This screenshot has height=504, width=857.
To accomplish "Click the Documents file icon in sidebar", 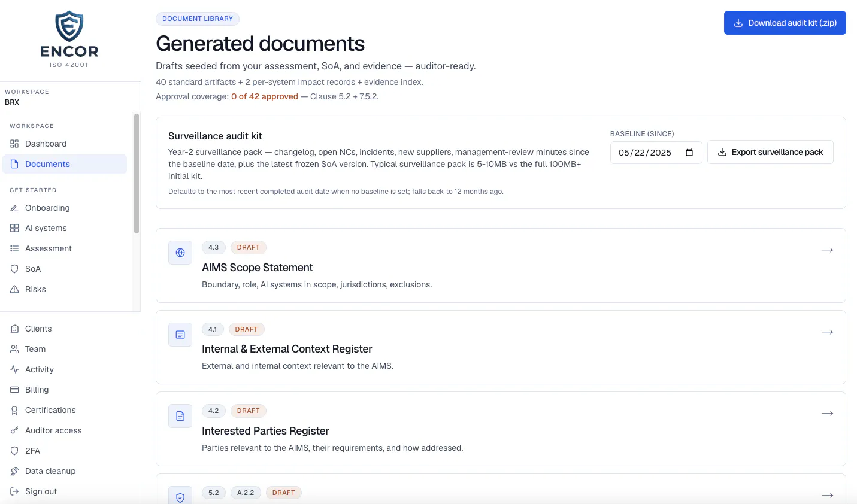I will click(x=14, y=164).
